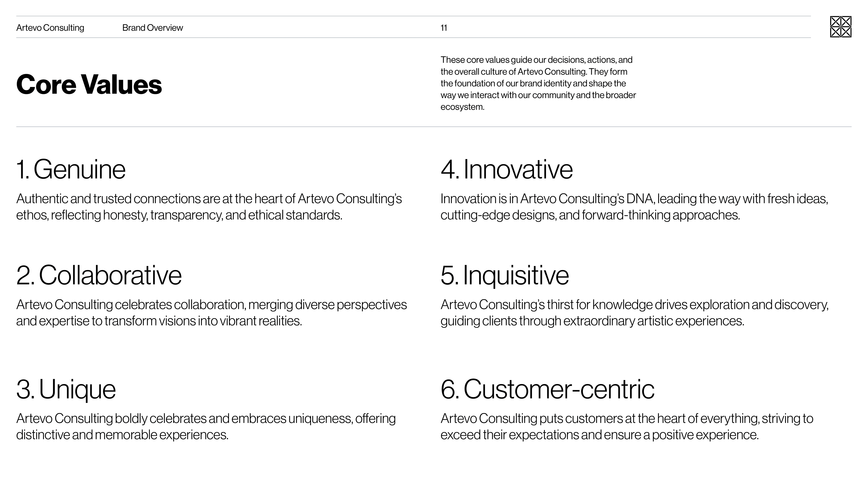868x488 pixels.
Task: Click the divider line below the Core Values title
Action: tap(434, 127)
